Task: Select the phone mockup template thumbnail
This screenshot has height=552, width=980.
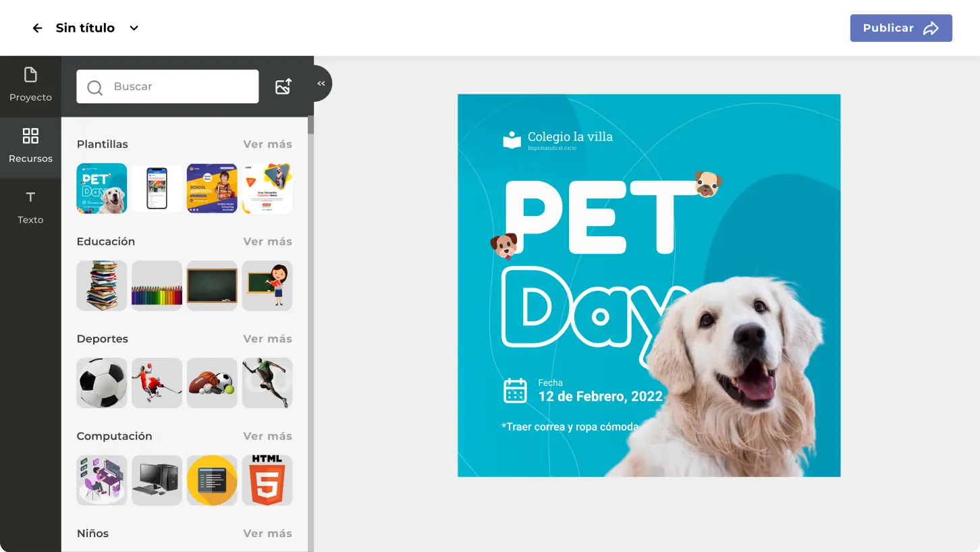Action: [x=157, y=188]
